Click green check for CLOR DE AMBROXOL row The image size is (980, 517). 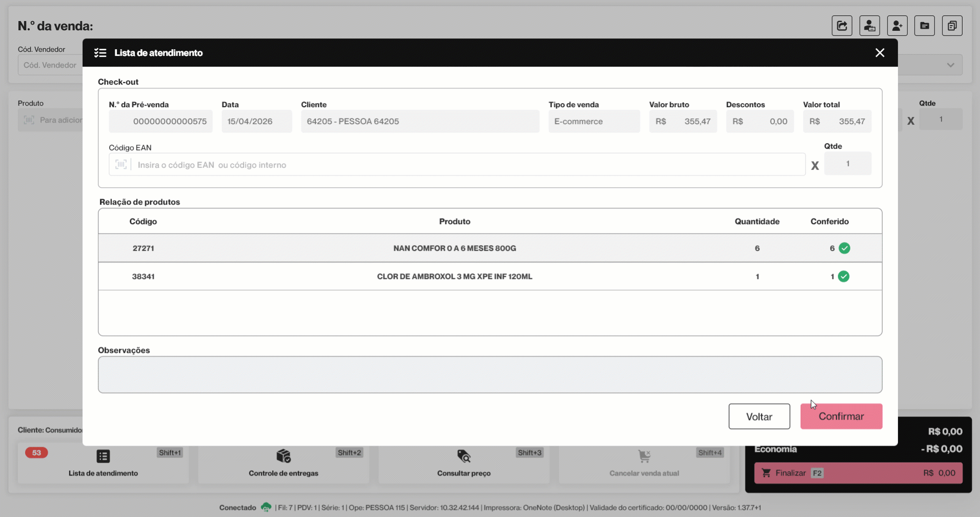pos(844,276)
